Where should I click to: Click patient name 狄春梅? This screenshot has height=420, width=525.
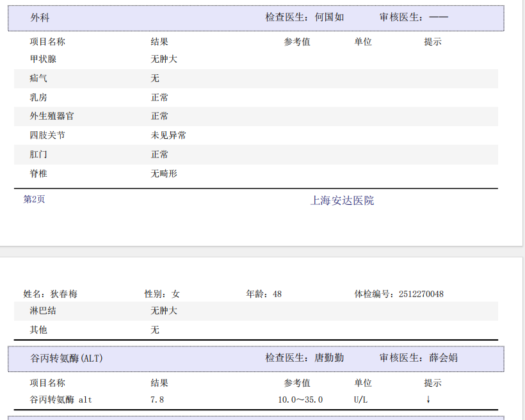[64, 294]
